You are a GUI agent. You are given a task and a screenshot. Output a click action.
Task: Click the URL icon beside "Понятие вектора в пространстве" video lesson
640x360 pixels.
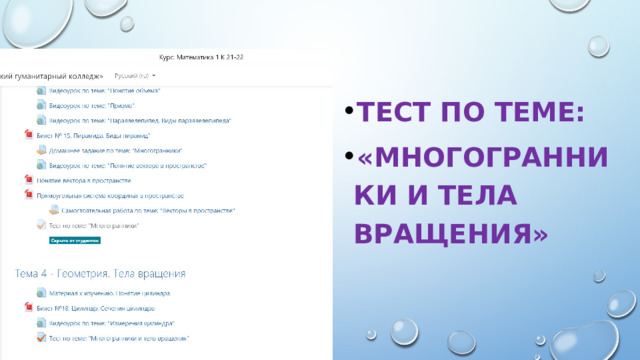pos(41,165)
